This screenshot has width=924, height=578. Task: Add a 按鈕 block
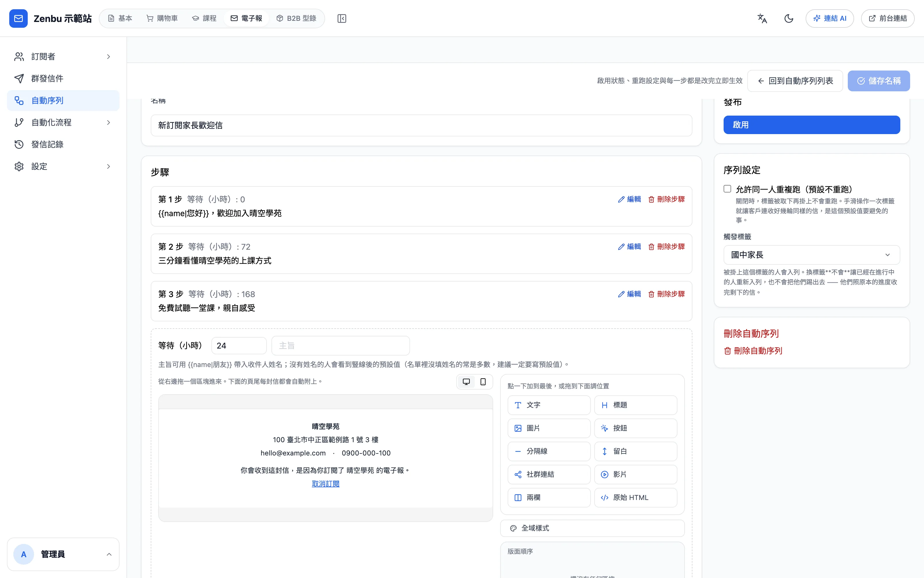tap(636, 428)
